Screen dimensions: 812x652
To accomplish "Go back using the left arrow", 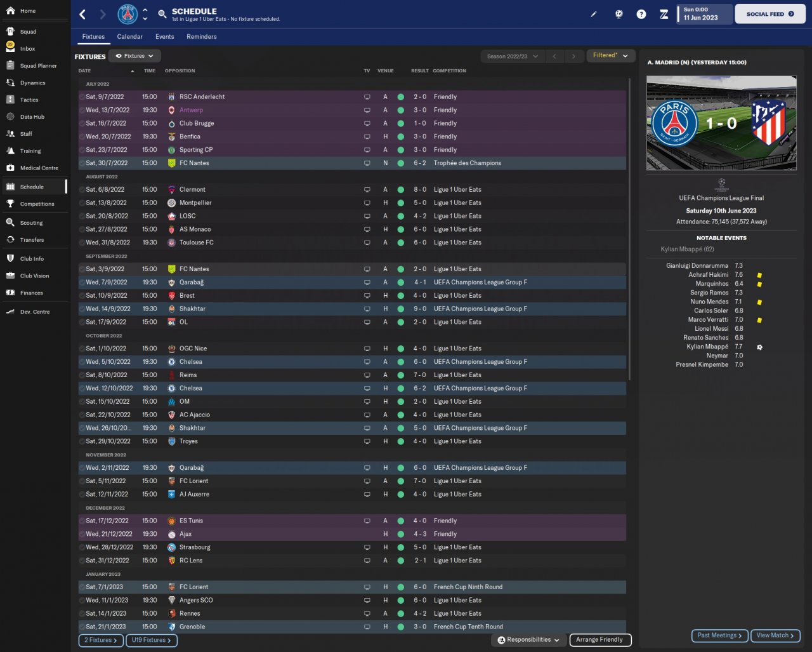I will pos(82,14).
